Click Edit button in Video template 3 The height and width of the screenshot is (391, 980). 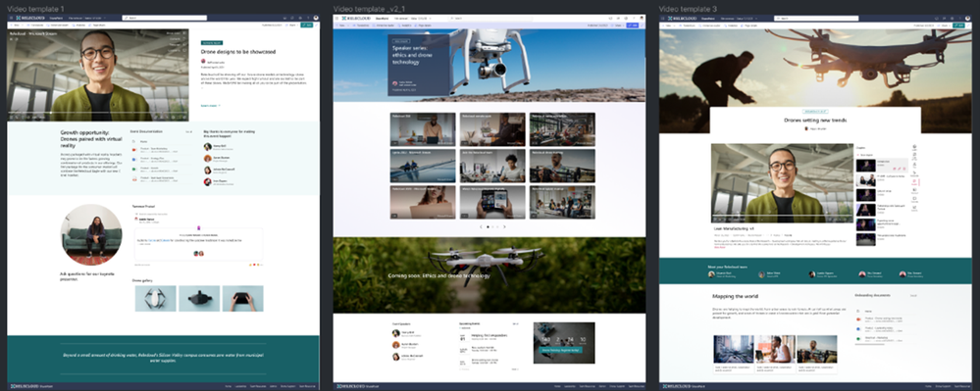coord(958,25)
